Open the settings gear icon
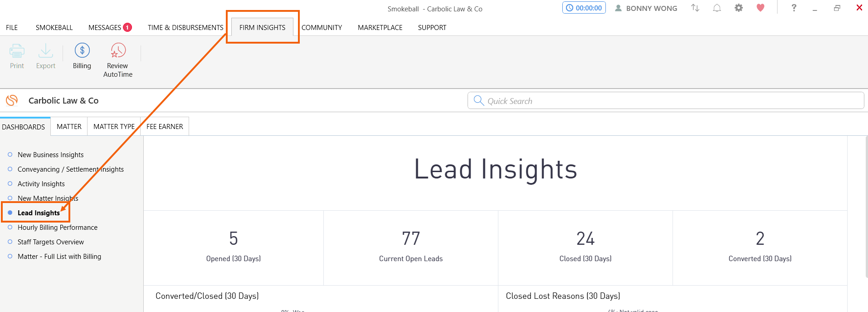The image size is (868, 312). [x=739, y=8]
